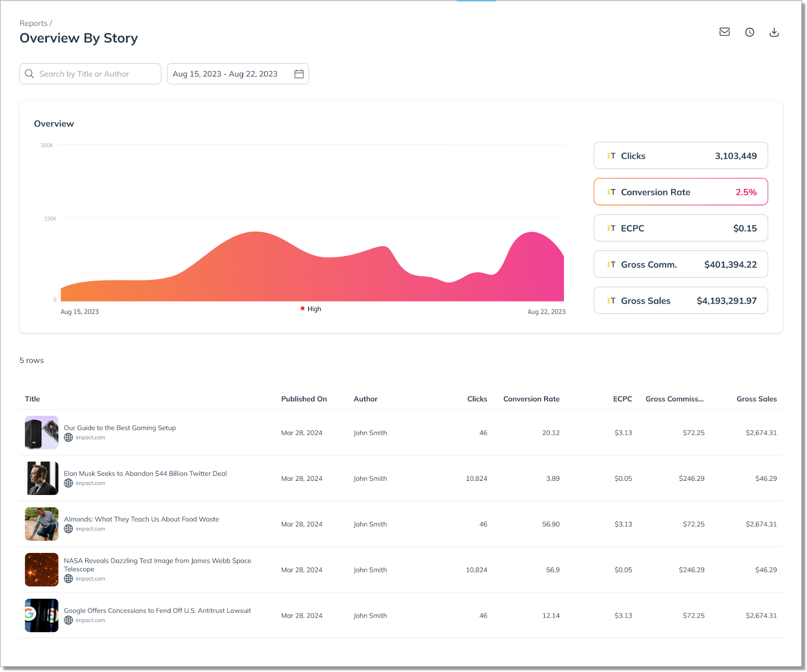This screenshot has width=807, height=672.
Task: Select the Gross Sales metric card
Action: click(680, 301)
